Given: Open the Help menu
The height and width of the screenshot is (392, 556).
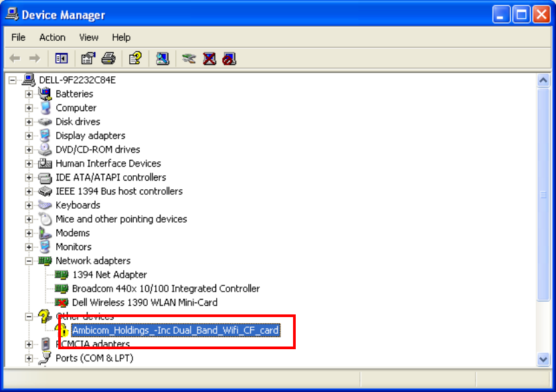Looking at the screenshot, I should [x=121, y=37].
